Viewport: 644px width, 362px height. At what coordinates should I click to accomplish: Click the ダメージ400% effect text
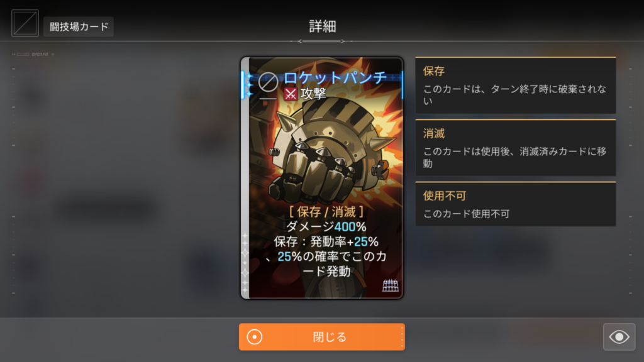[326, 226]
